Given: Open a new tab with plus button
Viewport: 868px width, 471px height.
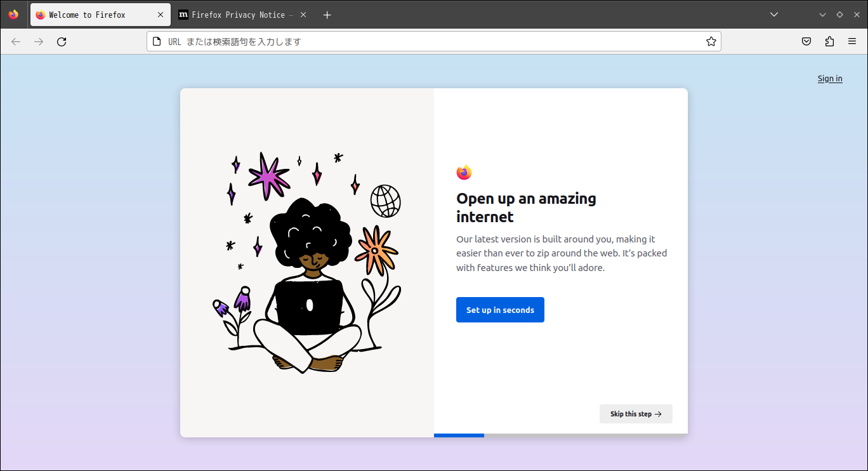Looking at the screenshot, I should (x=327, y=14).
